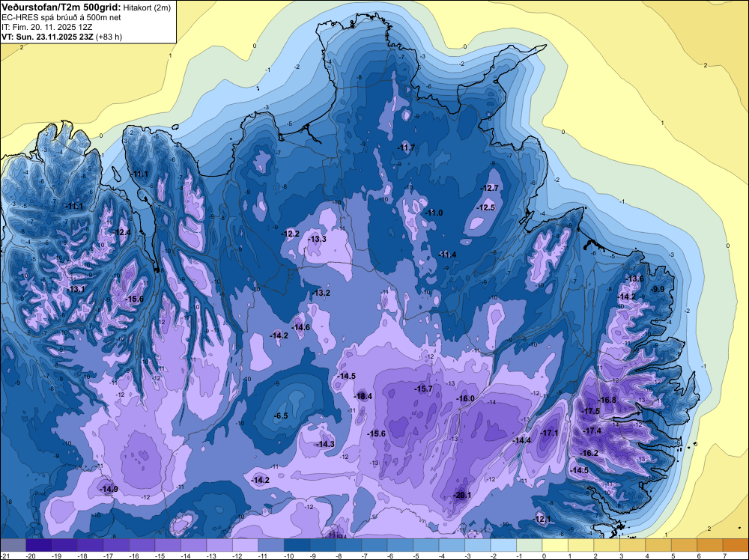Select the -16.0 temperature label
Image resolution: width=749 pixels, height=560 pixels.
click(x=466, y=398)
